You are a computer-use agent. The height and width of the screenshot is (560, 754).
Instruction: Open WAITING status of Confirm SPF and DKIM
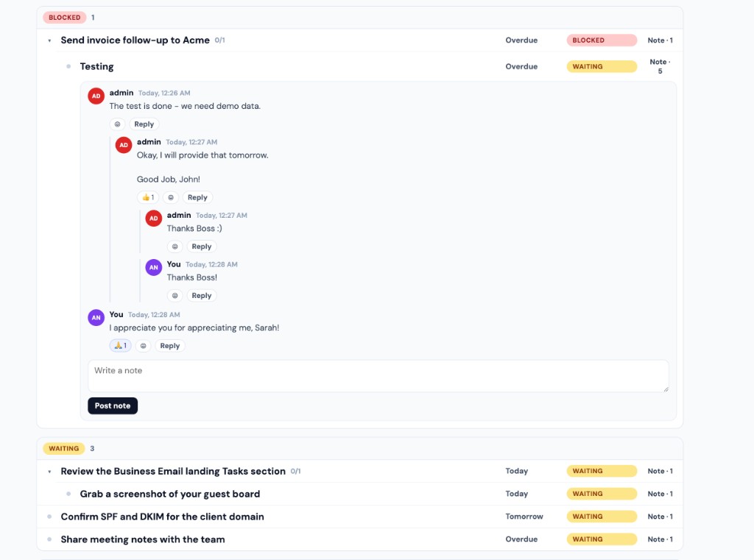(602, 517)
